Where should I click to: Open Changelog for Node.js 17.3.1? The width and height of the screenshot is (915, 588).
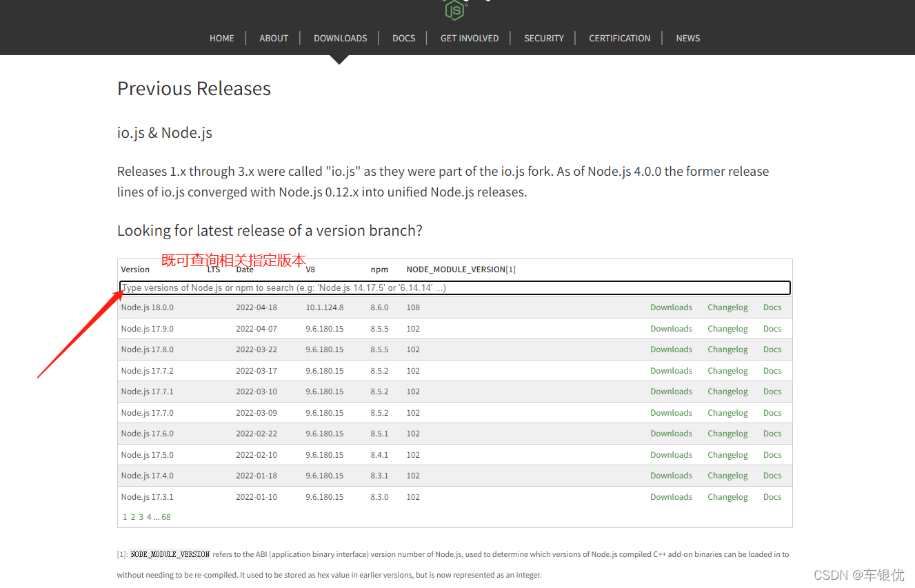point(727,497)
